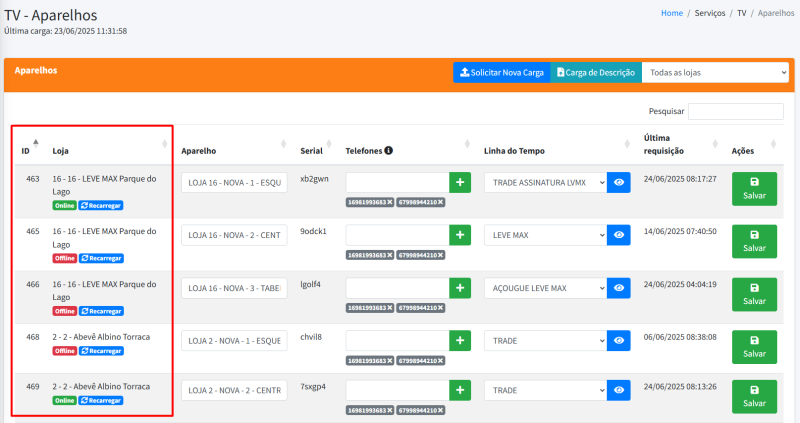Save row with serial xb2gwn
Screen dimensions: 800x423
click(753, 188)
